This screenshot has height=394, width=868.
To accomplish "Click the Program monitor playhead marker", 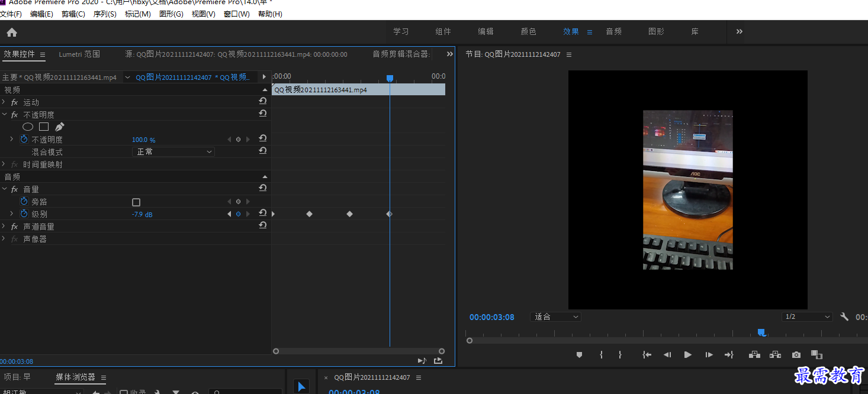I will [761, 332].
